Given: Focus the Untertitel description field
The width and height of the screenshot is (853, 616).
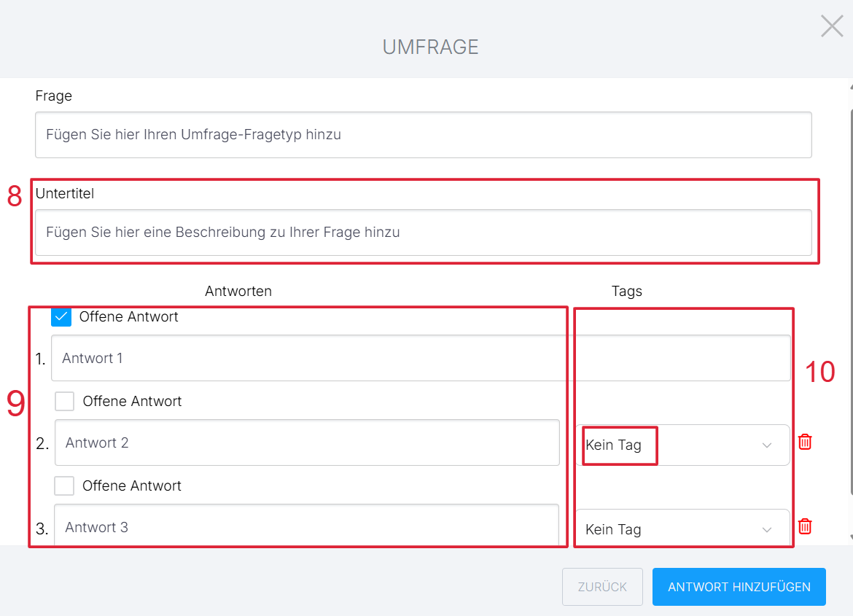Looking at the screenshot, I should (423, 233).
